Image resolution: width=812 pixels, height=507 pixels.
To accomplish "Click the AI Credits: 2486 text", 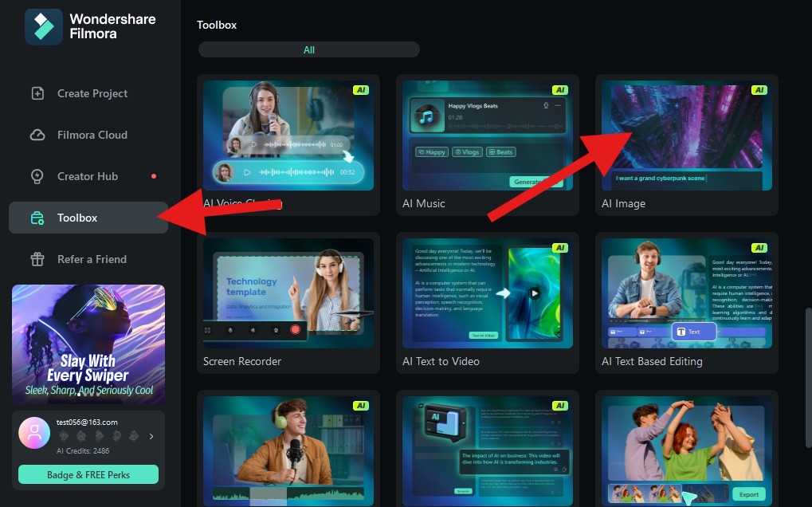I will (x=83, y=451).
